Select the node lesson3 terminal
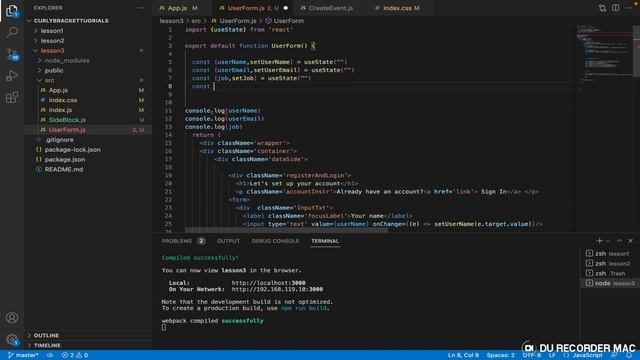The height and width of the screenshot is (360, 640). point(610,283)
